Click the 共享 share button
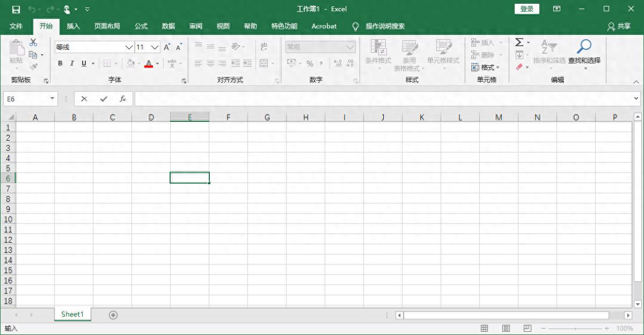Viewport: 644px width, 335px height. pyautogui.click(x=619, y=26)
